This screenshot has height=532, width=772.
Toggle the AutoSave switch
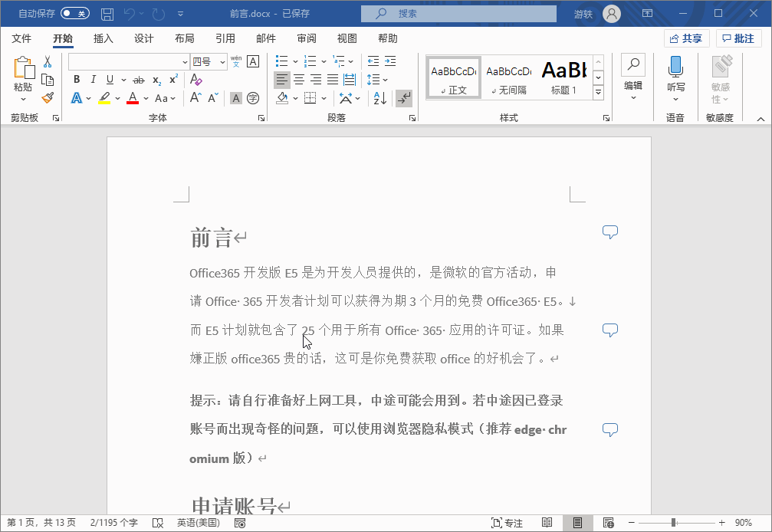75,13
